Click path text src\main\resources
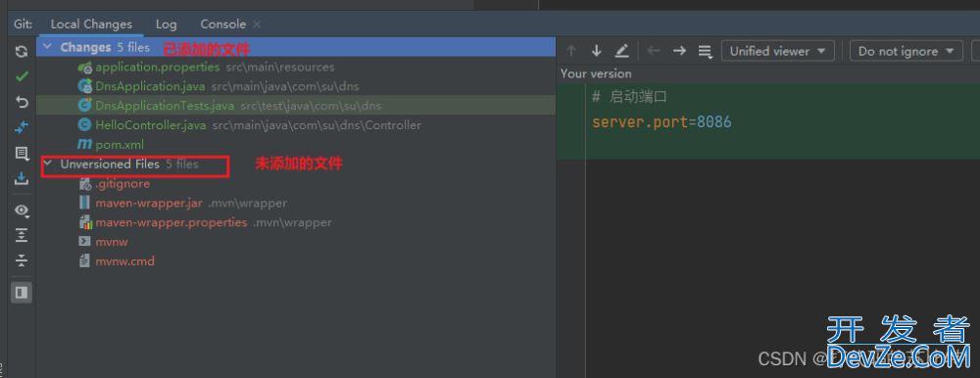980x378 pixels. point(280,67)
